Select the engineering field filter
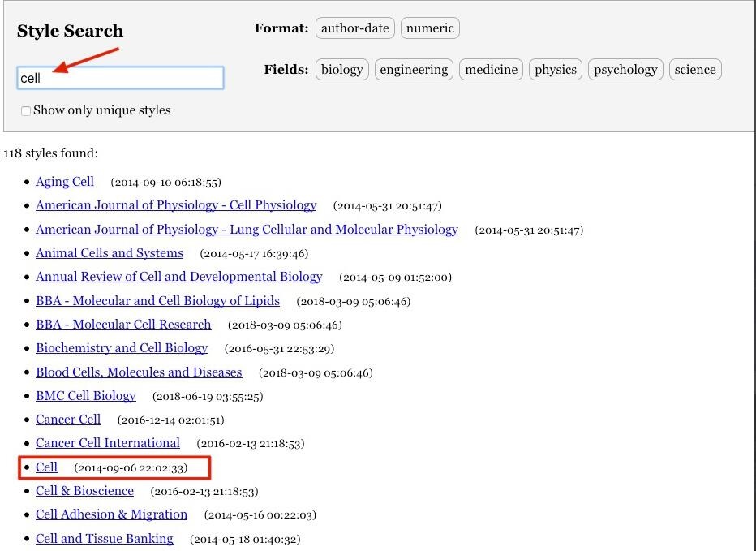This screenshot has width=756, height=551. point(414,70)
